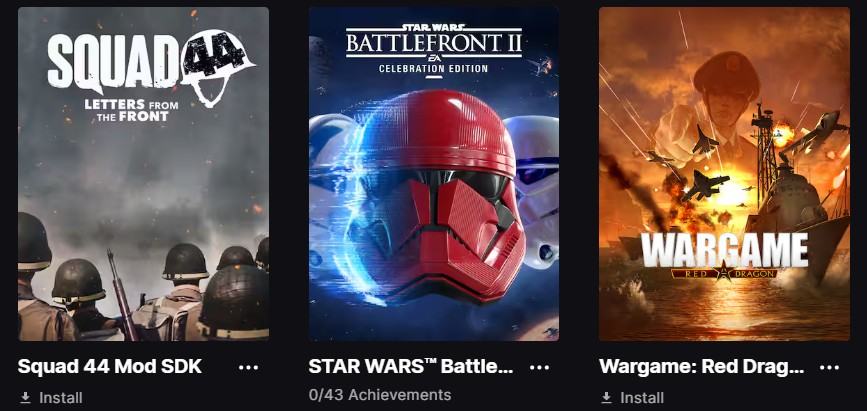Image resolution: width=867 pixels, height=411 pixels.
Task: Show the ellipsis menu for Wargame: Red Dragon
Action: [x=829, y=367]
